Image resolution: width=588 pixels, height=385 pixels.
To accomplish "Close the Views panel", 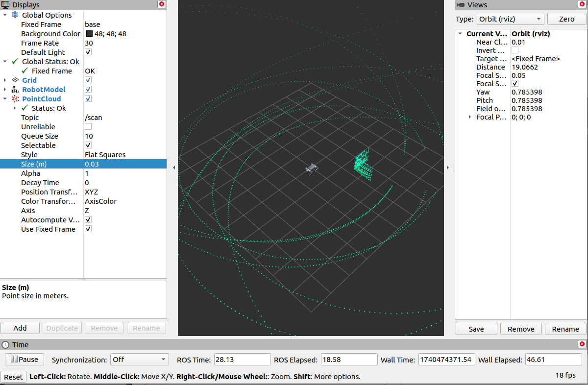I will click(582, 4).
